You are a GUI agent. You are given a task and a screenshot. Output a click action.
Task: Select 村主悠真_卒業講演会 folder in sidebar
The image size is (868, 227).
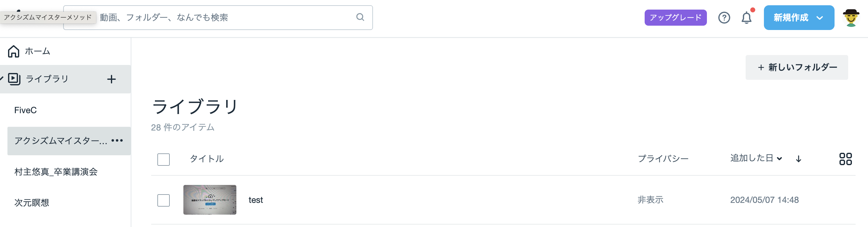tap(56, 172)
